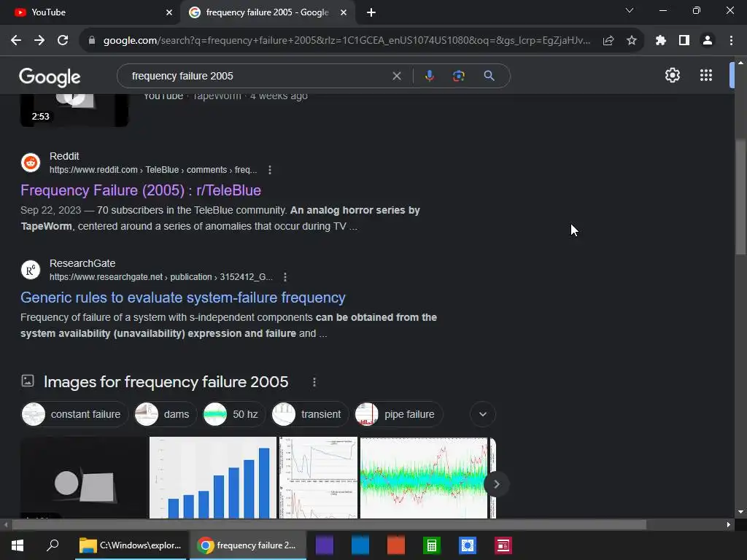Image resolution: width=747 pixels, height=560 pixels.
Task: Bookmark this page with the star icon
Action: tap(632, 41)
